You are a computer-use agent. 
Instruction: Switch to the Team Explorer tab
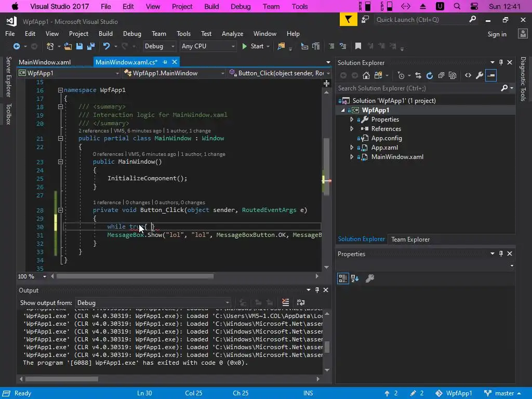(x=410, y=240)
